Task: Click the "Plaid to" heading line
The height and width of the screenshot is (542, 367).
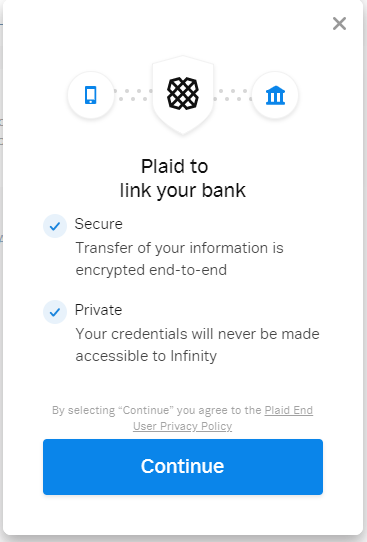Action: click(175, 166)
